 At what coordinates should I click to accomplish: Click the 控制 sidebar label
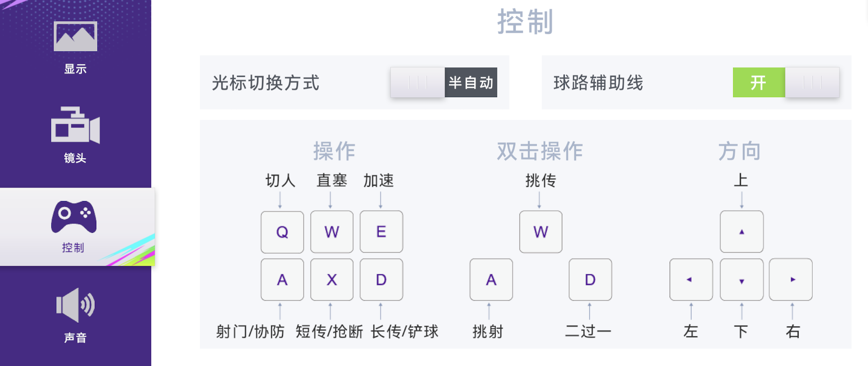point(73,248)
